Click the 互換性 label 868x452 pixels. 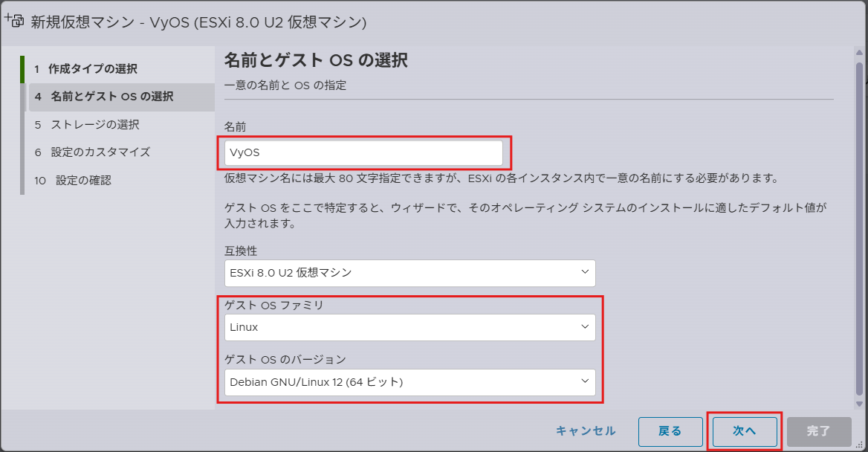[241, 251]
